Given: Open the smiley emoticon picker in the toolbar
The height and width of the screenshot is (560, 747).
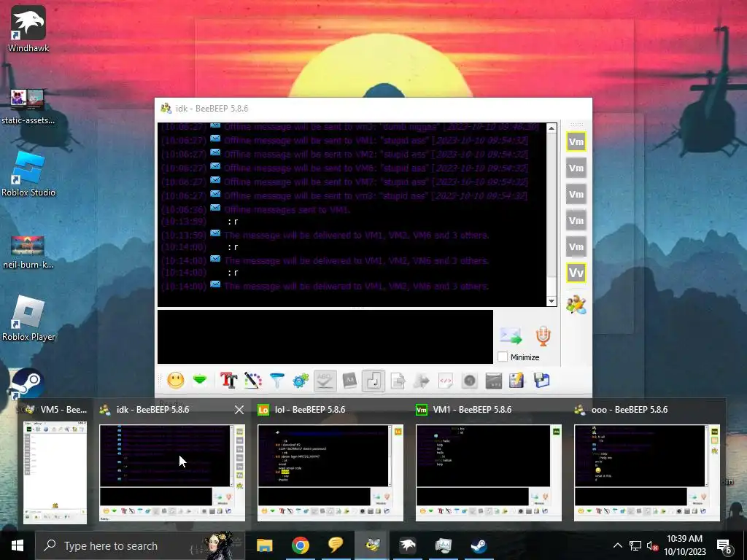Looking at the screenshot, I should 175,381.
